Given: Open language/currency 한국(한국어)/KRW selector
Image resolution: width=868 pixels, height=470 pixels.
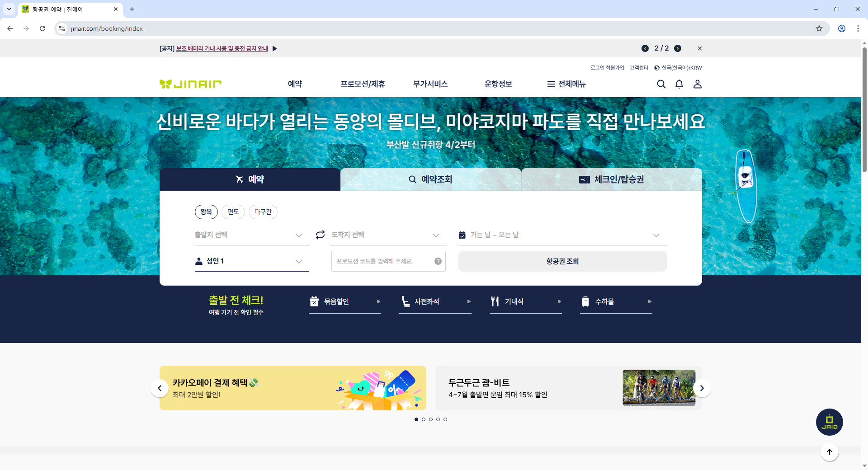Looking at the screenshot, I should 678,68.
